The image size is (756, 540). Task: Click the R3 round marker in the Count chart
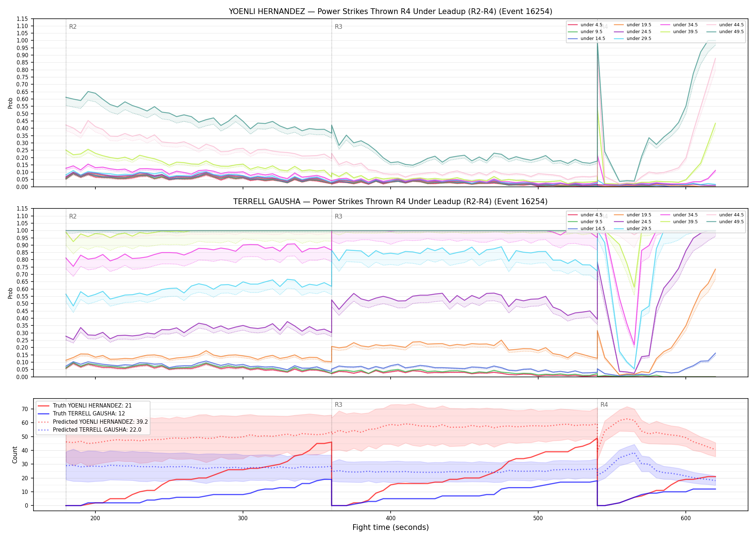pyautogui.click(x=338, y=405)
